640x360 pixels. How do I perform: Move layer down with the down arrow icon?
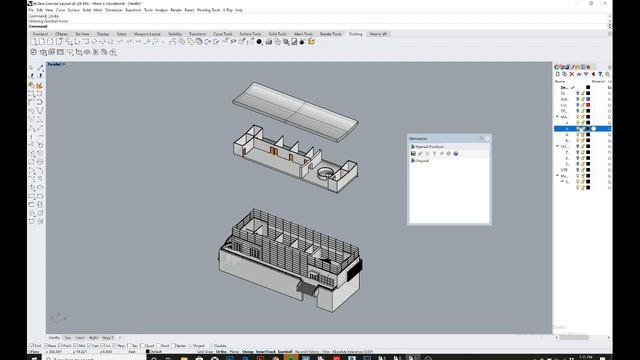click(x=586, y=74)
